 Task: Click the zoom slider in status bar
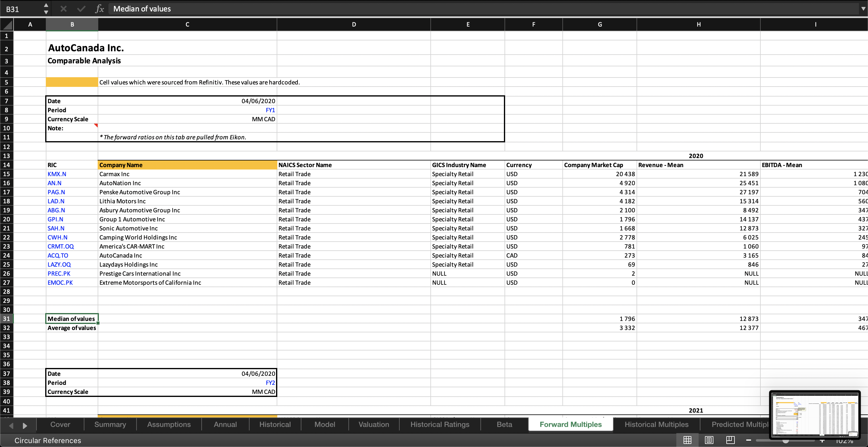pyautogui.click(x=785, y=441)
